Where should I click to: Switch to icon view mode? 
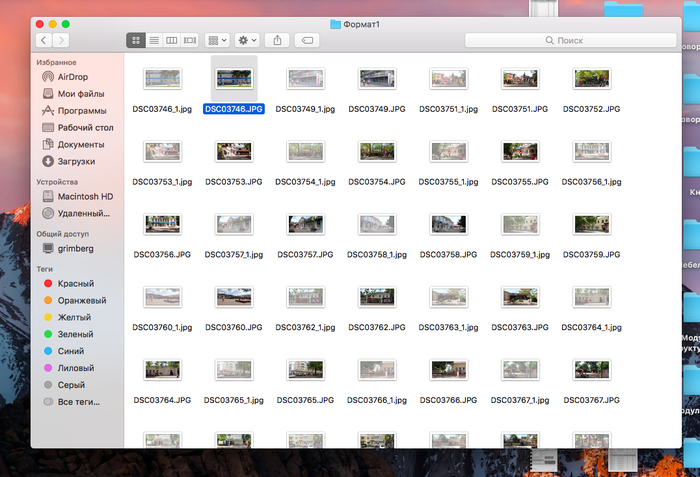pos(136,40)
